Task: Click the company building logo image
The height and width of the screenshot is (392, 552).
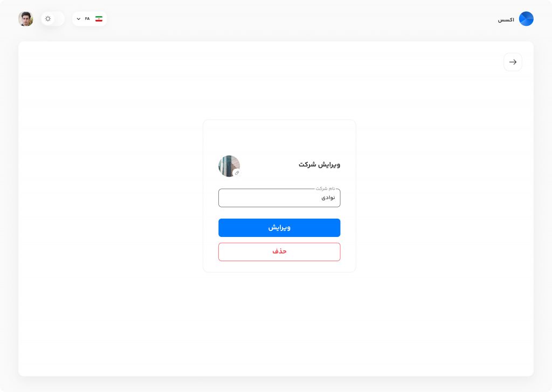Action: click(x=229, y=166)
